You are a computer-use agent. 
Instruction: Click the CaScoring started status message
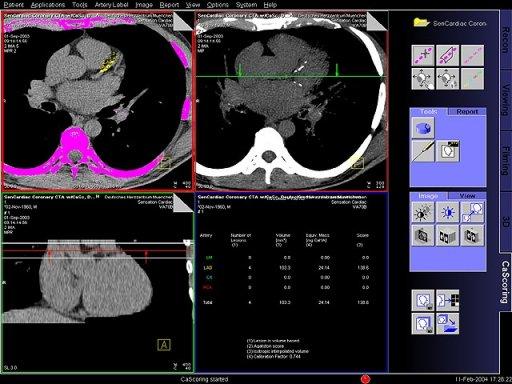tap(204, 379)
